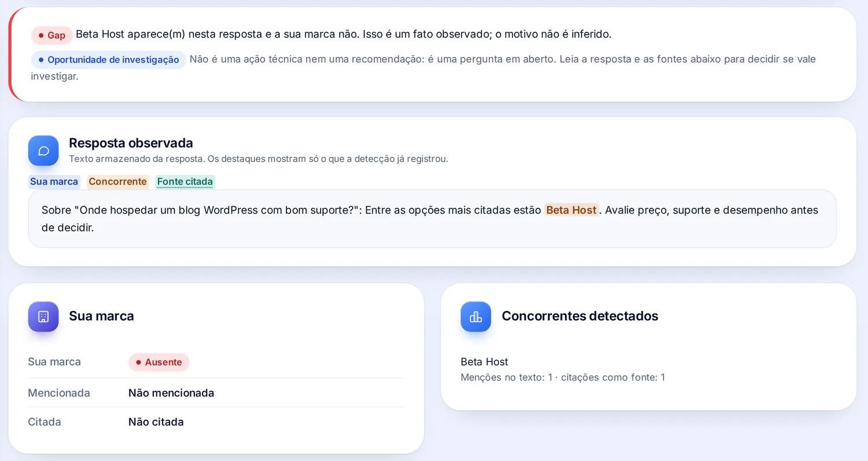This screenshot has height=461, width=868.
Task: Click the red Gap badge
Action: [x=52, y=35]
